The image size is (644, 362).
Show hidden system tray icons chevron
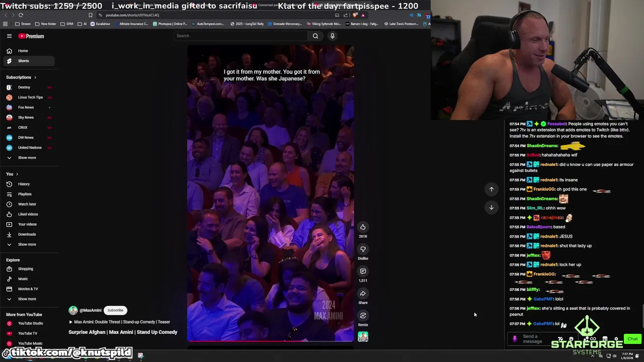[x=592, y=356]
